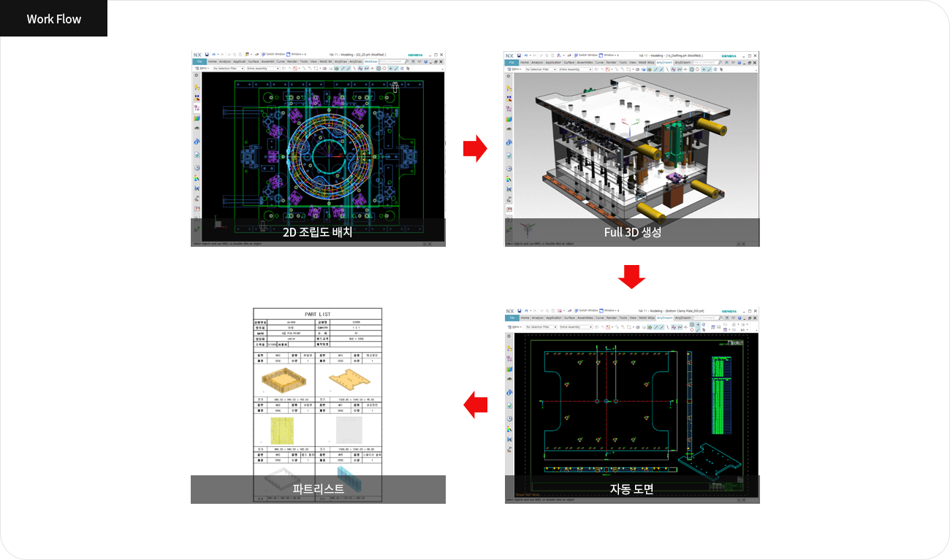
Task: Open File tab in Full 3D NX window
Action: [x=512, y=63]
